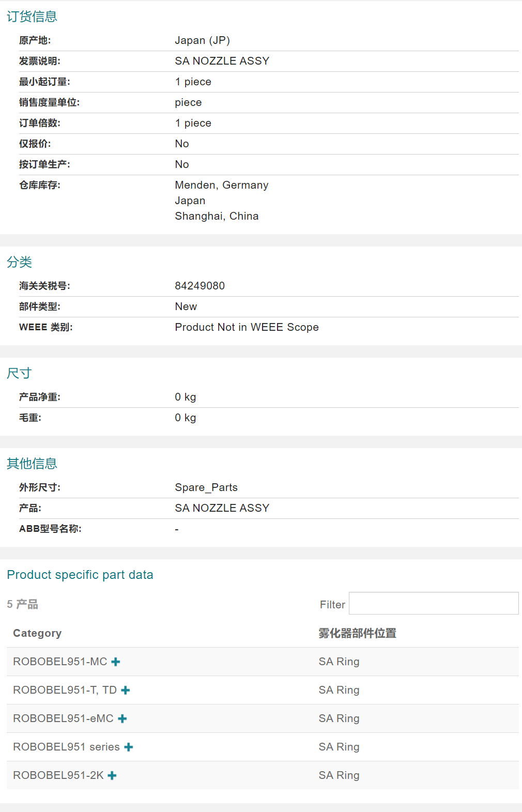The height and width of the screenshot is (812, 522).
Task: Select the 分类 section heading
Action: pyautogui.click(x=20, y=262)
